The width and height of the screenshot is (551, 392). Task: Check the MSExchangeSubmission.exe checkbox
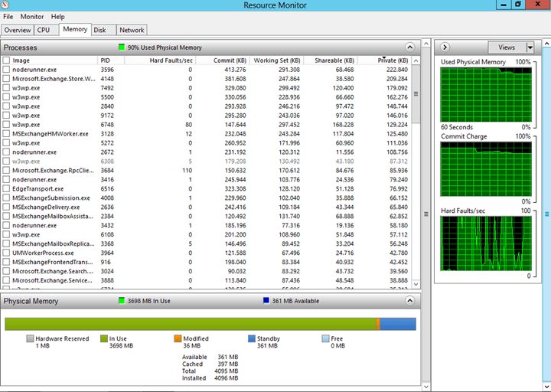coord(6,198)
